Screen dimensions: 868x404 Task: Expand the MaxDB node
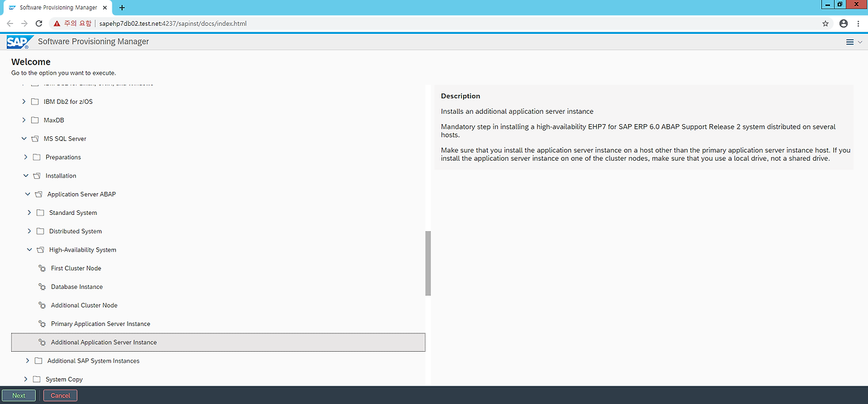[24, 120]
